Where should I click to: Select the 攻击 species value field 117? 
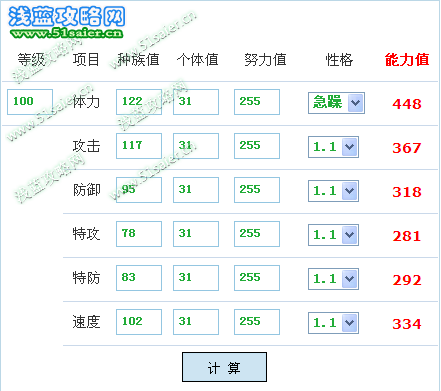pos(139,146)
